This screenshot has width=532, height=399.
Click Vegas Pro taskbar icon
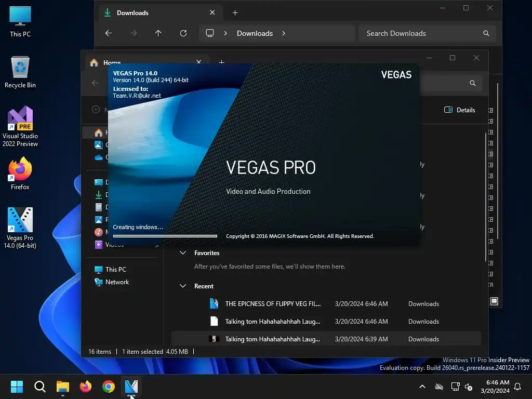pos(131,387)
